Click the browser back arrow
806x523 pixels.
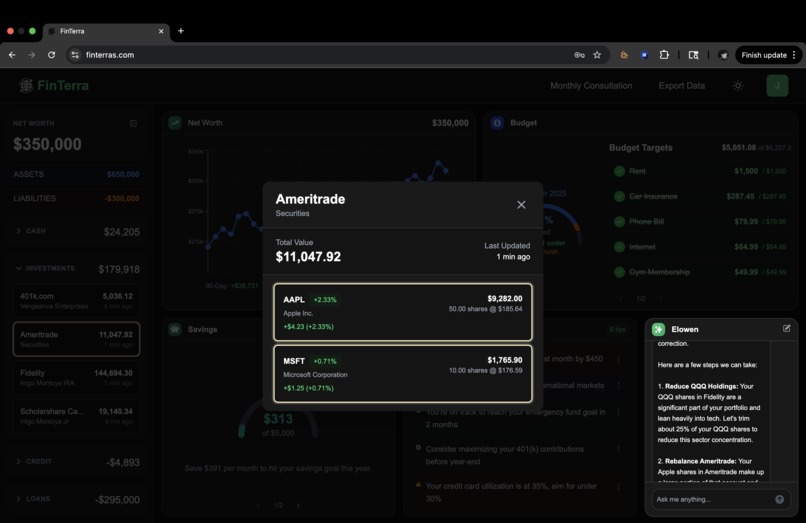point(12,55)
